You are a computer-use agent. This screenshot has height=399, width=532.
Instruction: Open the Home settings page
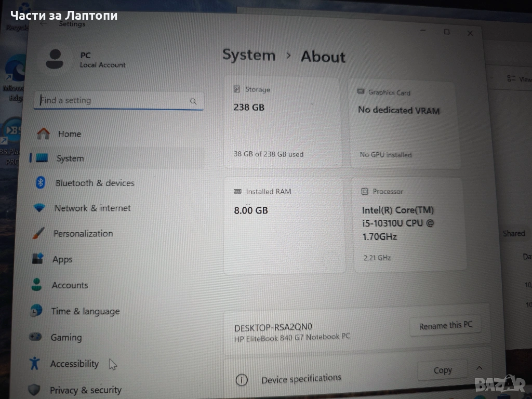click(69, 134)
